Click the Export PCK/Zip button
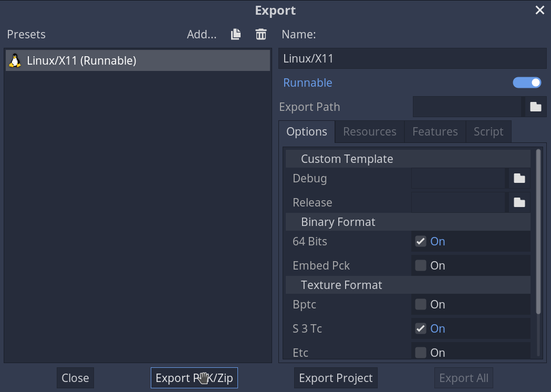Viewport: 551px width, 392px height. [194, 378]
